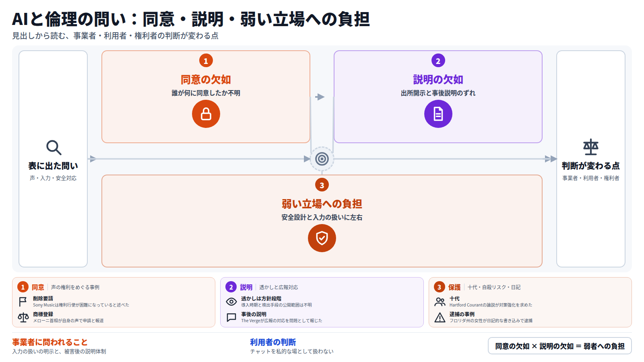
Task: Click the 商標登録 item title
Action: [43, 314]
